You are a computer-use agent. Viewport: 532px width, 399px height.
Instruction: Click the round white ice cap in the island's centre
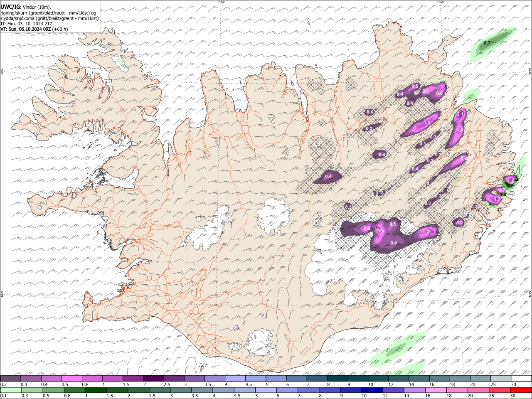(x=273, y=215)
